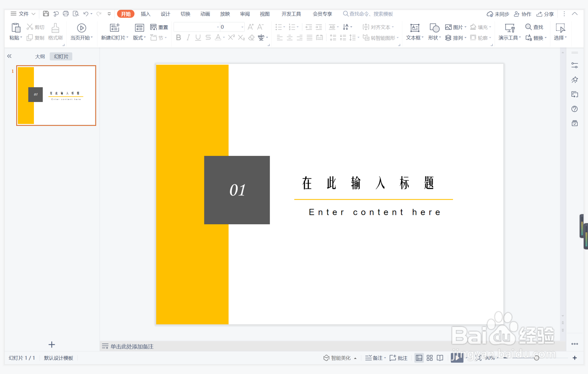The width and height of the screenshot is (588, 374).
Task: Open the File (文件) menu dropdown
Action: pos(23,14)
